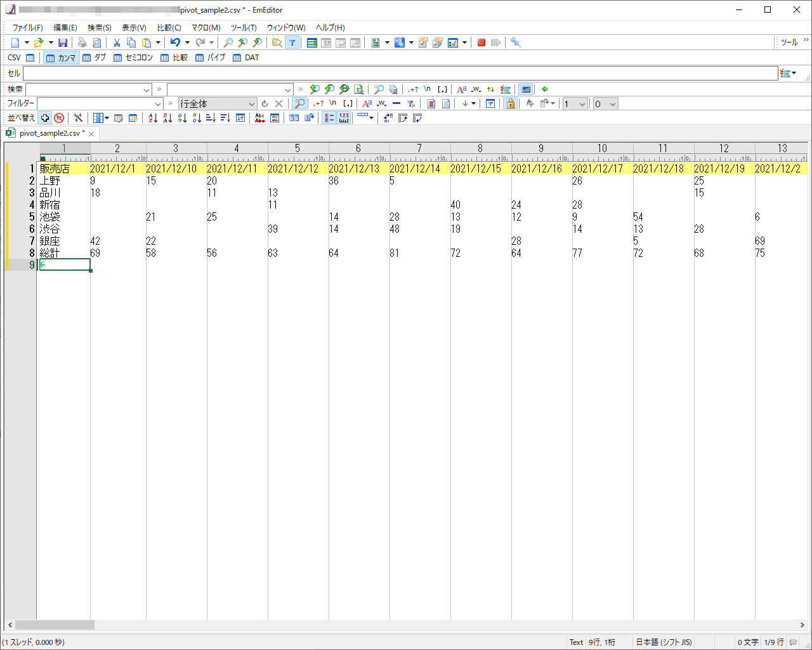812x650 pixels.
Task: Click the red stop macro icon
Action: point(481,42)
